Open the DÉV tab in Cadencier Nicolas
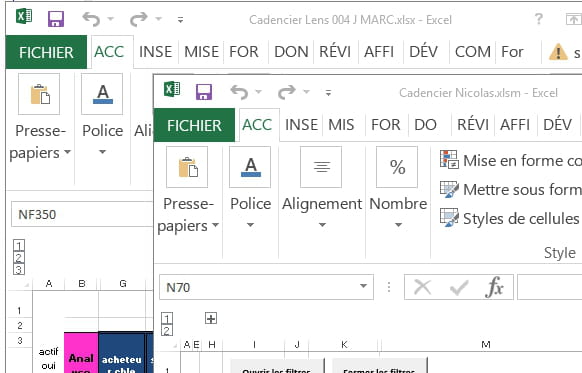This screenshot has width=582, height=373. (x=557, y=125)
